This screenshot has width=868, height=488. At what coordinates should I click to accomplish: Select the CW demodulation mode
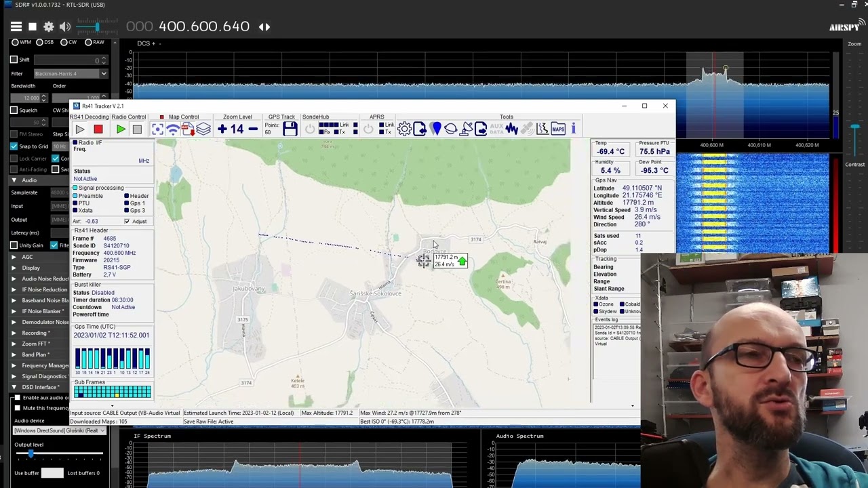pos(64,43)
